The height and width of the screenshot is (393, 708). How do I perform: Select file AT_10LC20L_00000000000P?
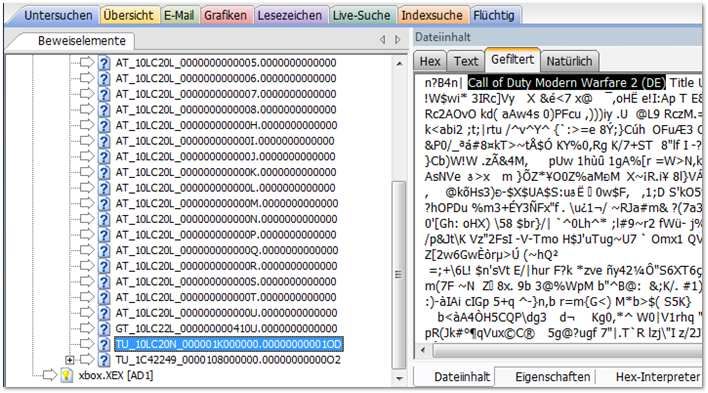pos(226,234)
